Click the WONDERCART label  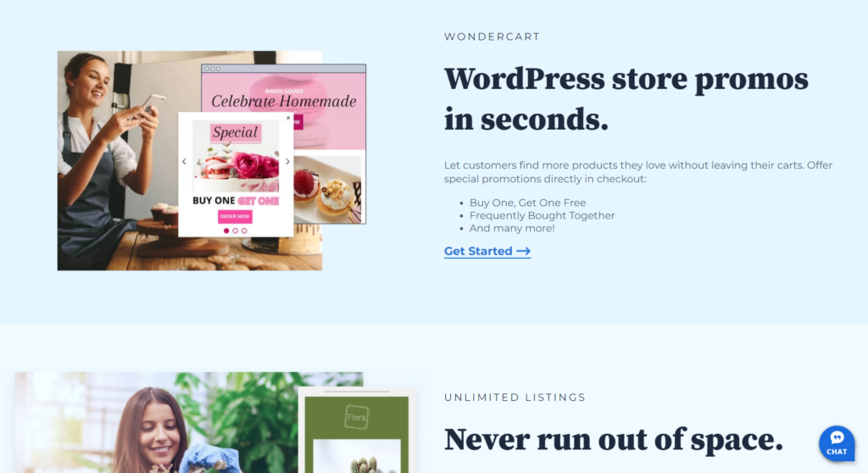click(492, 36)
